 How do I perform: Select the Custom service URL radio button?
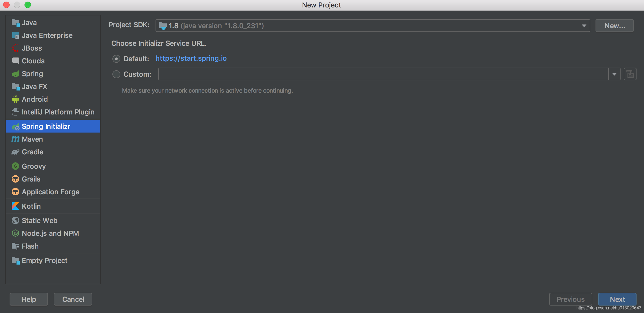tap(116, 74)
